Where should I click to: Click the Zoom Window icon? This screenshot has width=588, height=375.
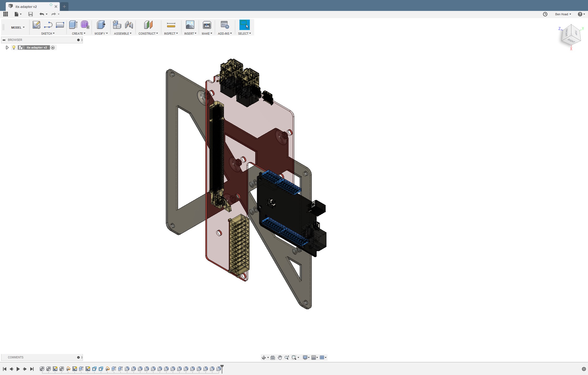294,358
